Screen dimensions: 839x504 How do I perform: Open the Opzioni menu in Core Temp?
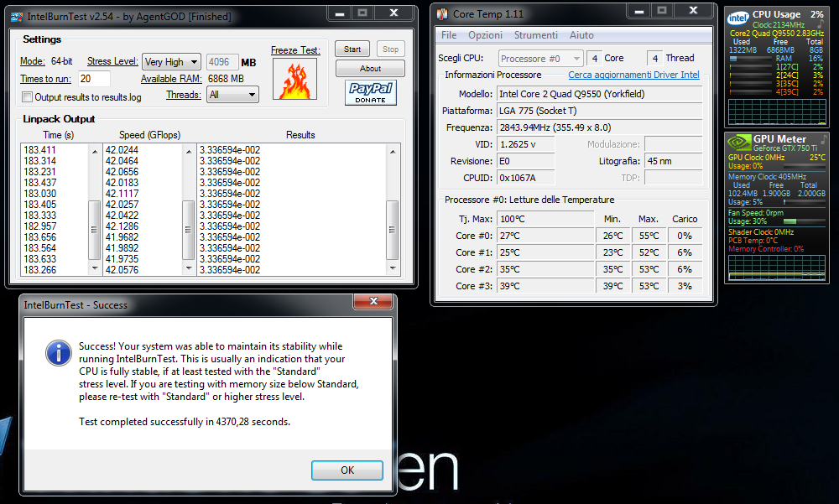point(485,34)
